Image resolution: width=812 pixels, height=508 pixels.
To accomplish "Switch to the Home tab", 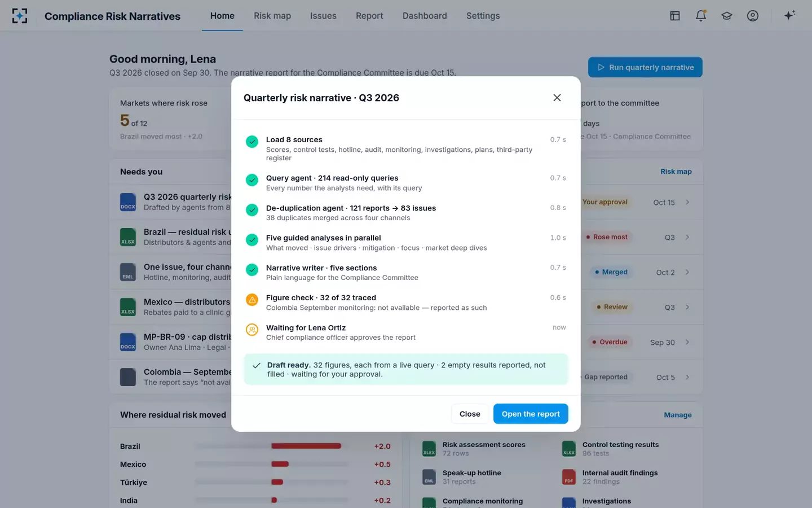I will coord(222,16).
